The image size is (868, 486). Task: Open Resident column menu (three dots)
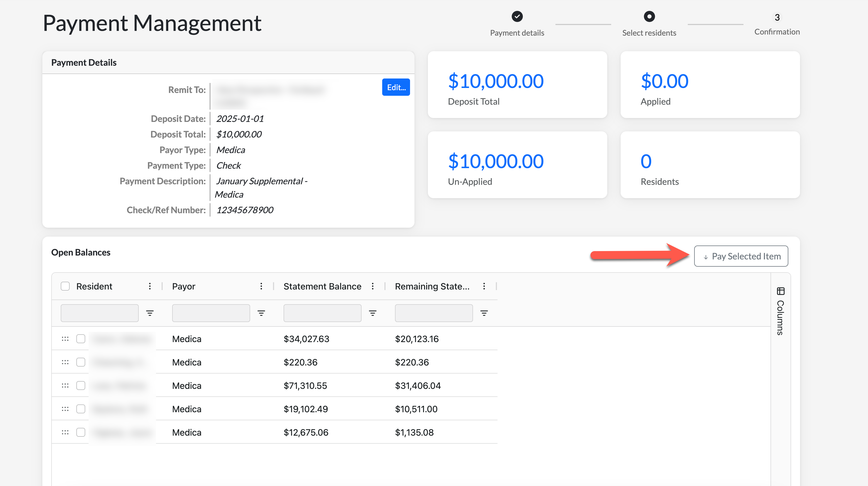(150, 286)
